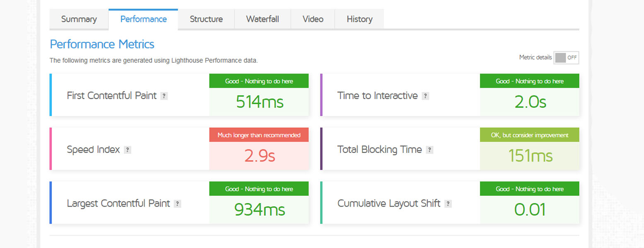The image size is (644, 248).
Task: Switch to the Summary tab
Action: [79, 19]
